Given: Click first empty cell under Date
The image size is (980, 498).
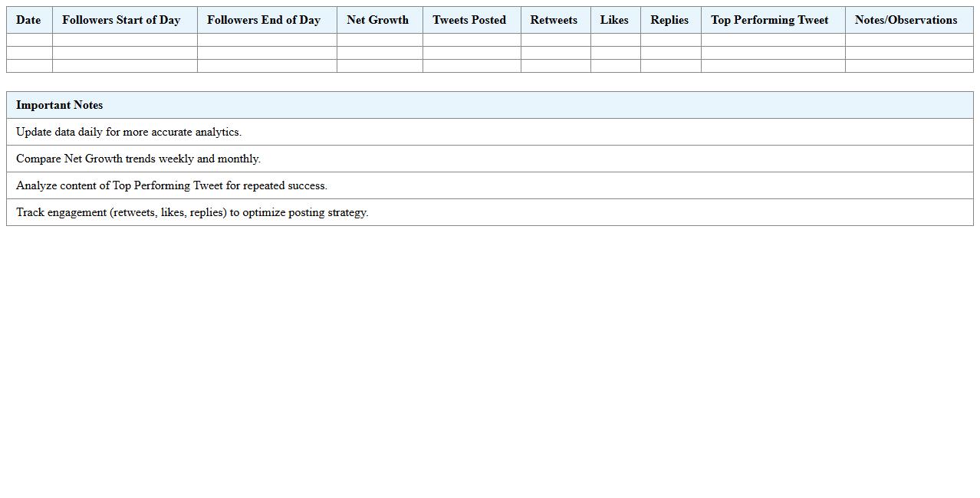Looking at the screenshot, I should [29, 40].
